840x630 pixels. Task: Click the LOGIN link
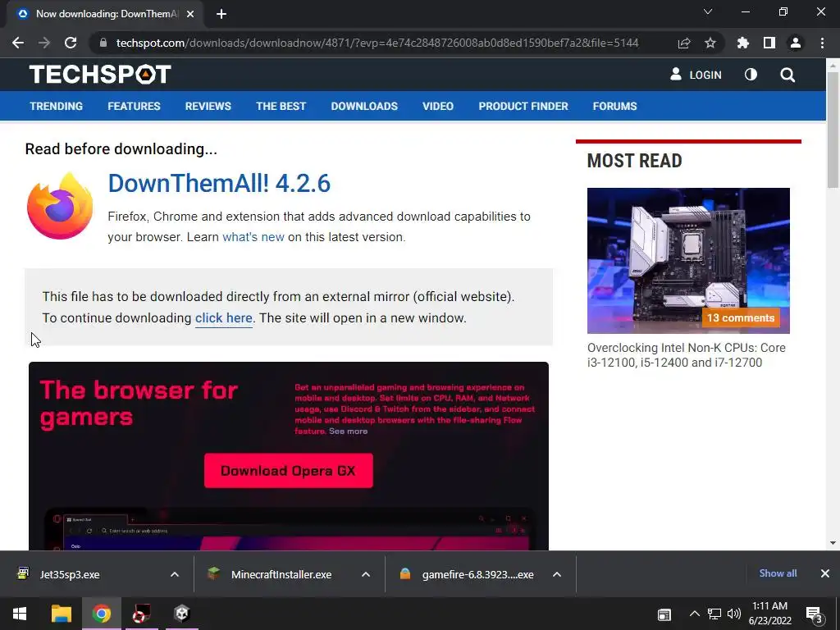tap(696, 75)
